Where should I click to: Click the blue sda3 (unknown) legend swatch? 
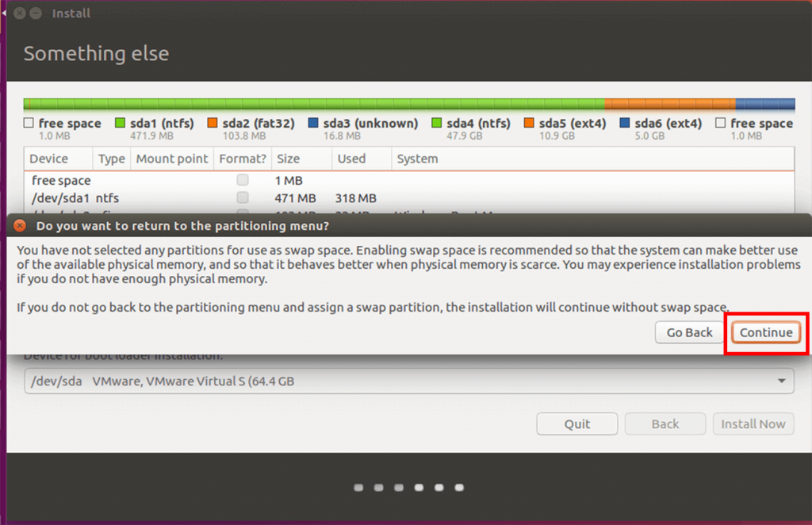313,124
